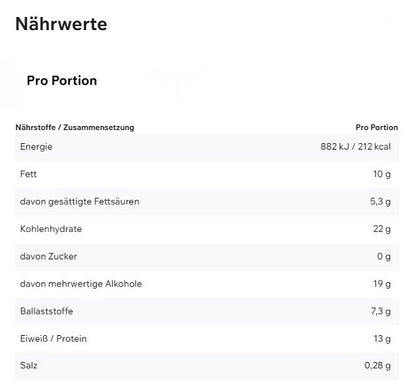The width and height of the screenshot is (416, 392).
Task: Click the 5,3 g value
Action: 380,202
